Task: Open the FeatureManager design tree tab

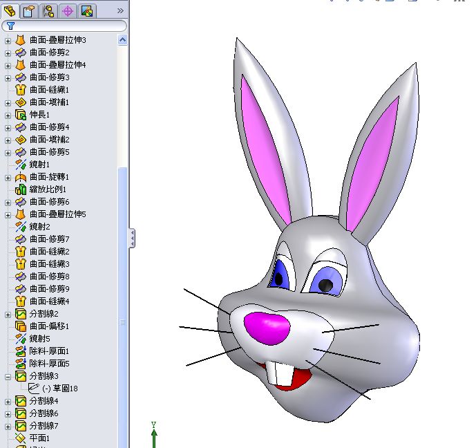Action: point(10,11)
